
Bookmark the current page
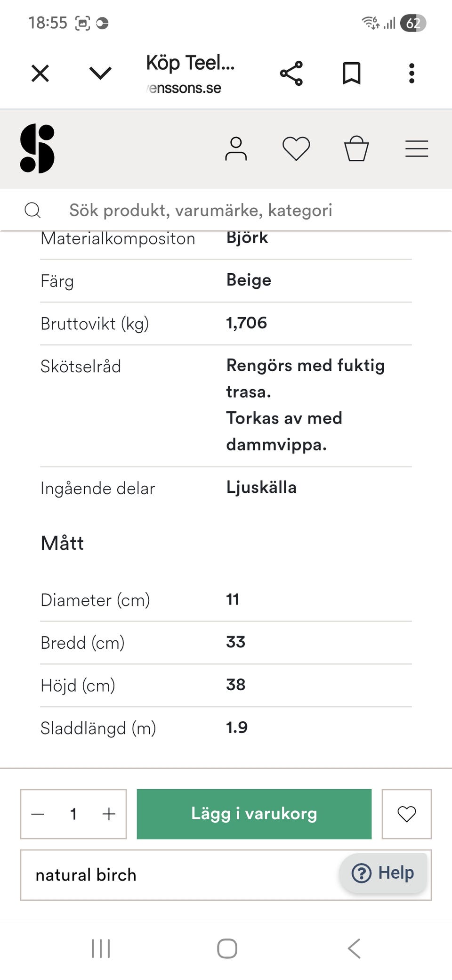pos(351,73)
